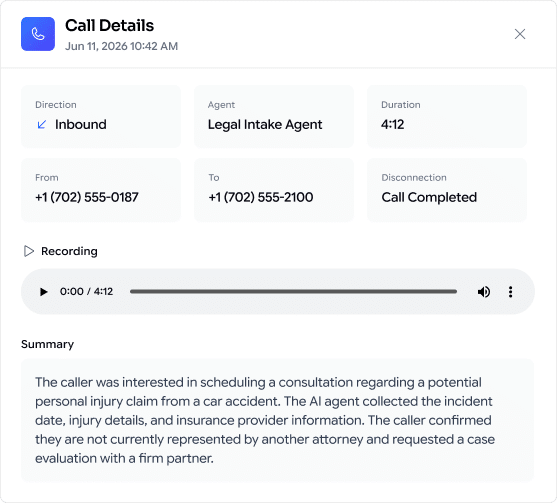Seek on the audio progress bar

293,292
